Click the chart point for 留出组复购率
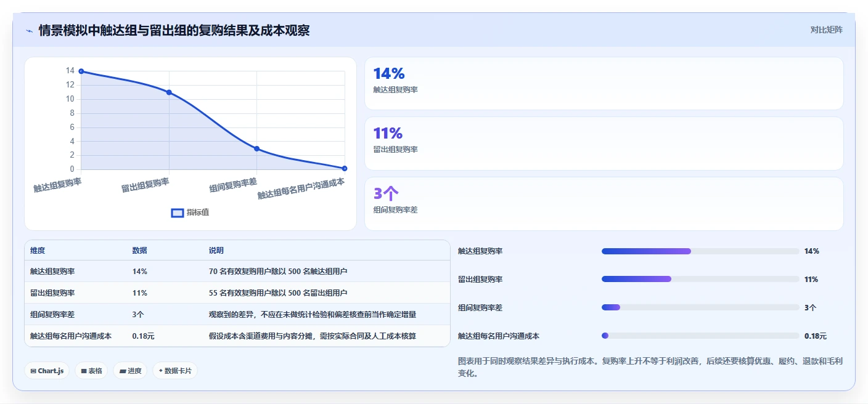868x404 pixels. 169,92
